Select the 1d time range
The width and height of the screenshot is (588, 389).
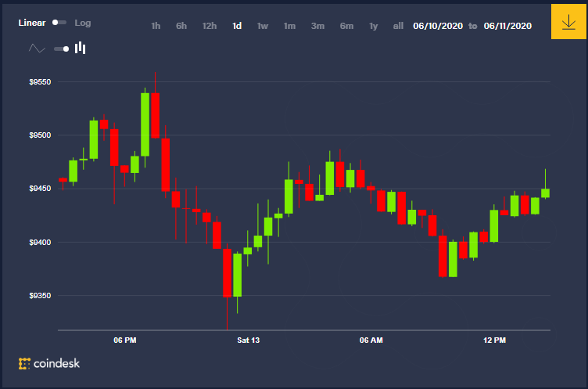pos(237,26)
